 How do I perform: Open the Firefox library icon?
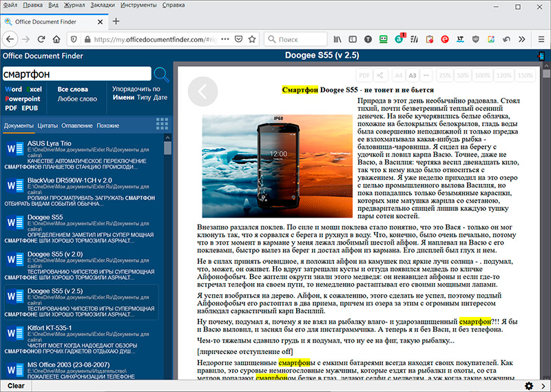pyautogui.click(x=338, y=39)
